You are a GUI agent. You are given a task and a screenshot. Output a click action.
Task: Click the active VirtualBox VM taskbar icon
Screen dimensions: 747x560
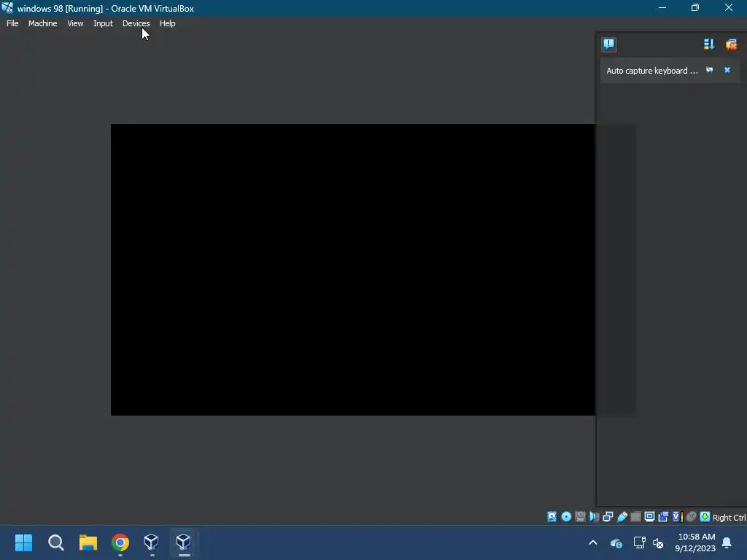point(184,542)
